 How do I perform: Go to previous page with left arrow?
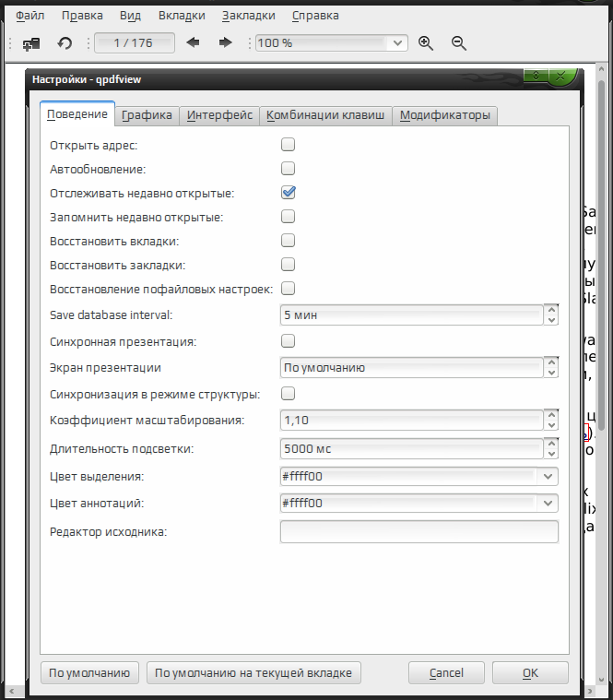pyautogui.click(x=193, y=42)
